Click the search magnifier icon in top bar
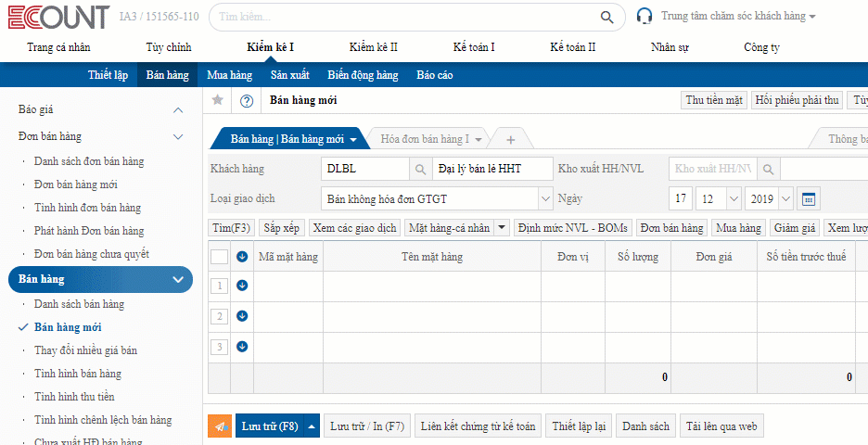 (x=606, y=17)
